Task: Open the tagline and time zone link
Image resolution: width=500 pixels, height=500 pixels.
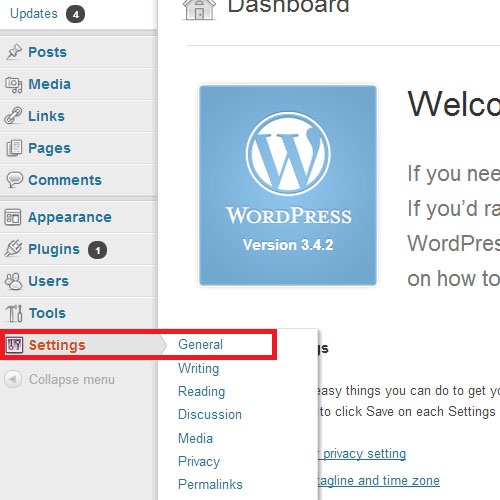Action: point(379,481)
